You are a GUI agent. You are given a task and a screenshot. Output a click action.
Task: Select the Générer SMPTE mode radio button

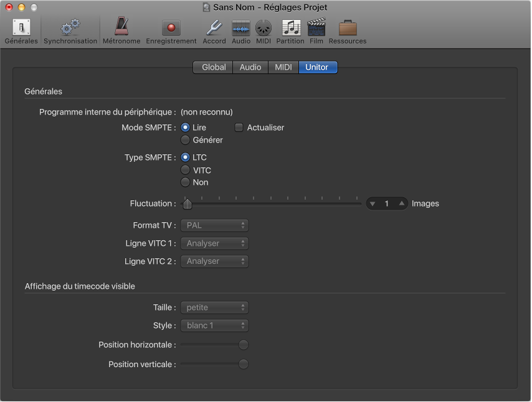185,140
